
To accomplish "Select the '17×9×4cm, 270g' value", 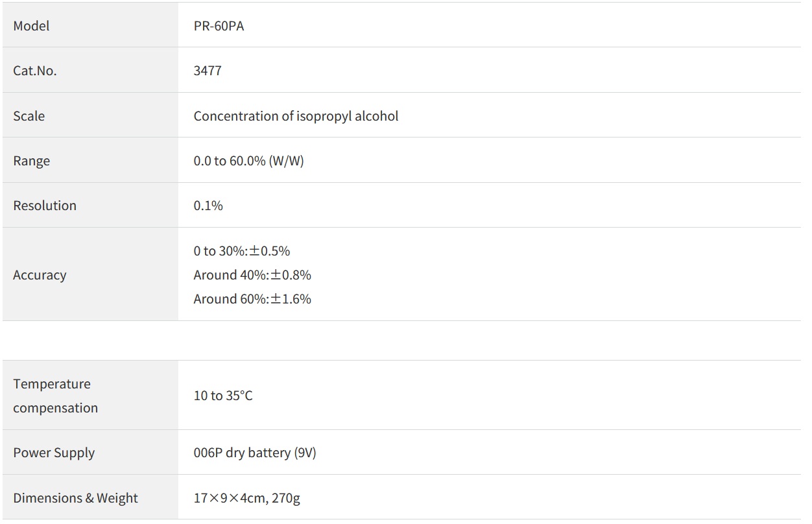I will (x=246, y=498).
